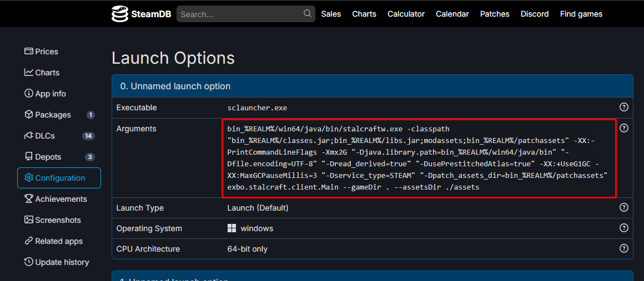Screen dimensions: 644x281
Task: Select the Configuration sidebar tab
Action: click(59, 177)
